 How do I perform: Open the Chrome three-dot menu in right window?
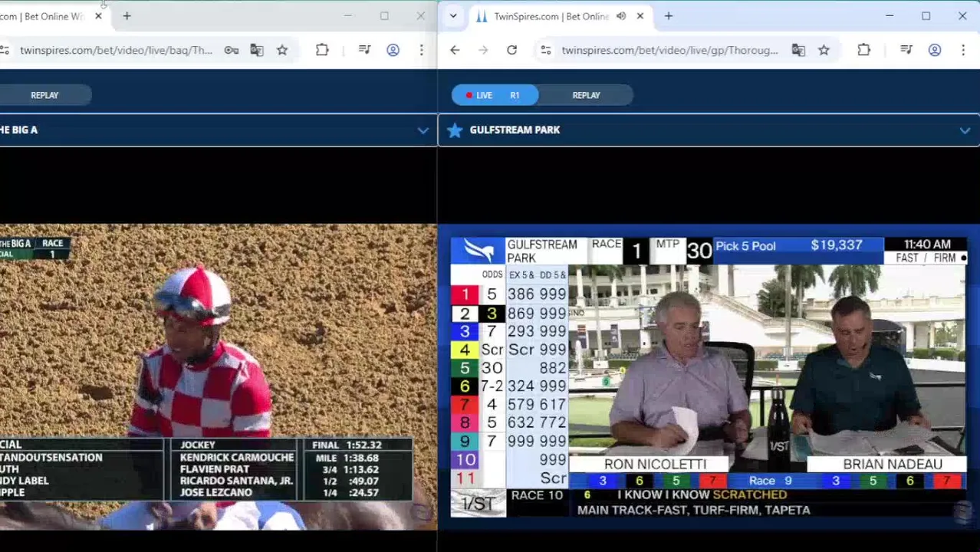point(962,50)
